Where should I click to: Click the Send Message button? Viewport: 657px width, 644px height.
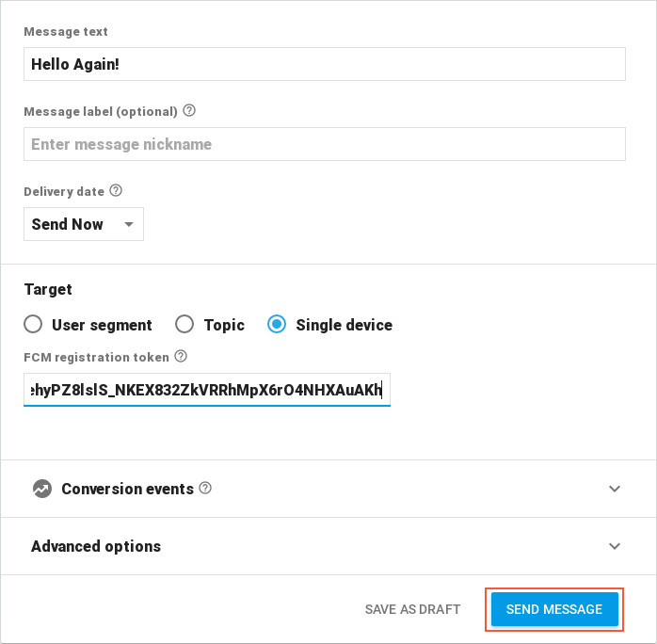(553, 609)
